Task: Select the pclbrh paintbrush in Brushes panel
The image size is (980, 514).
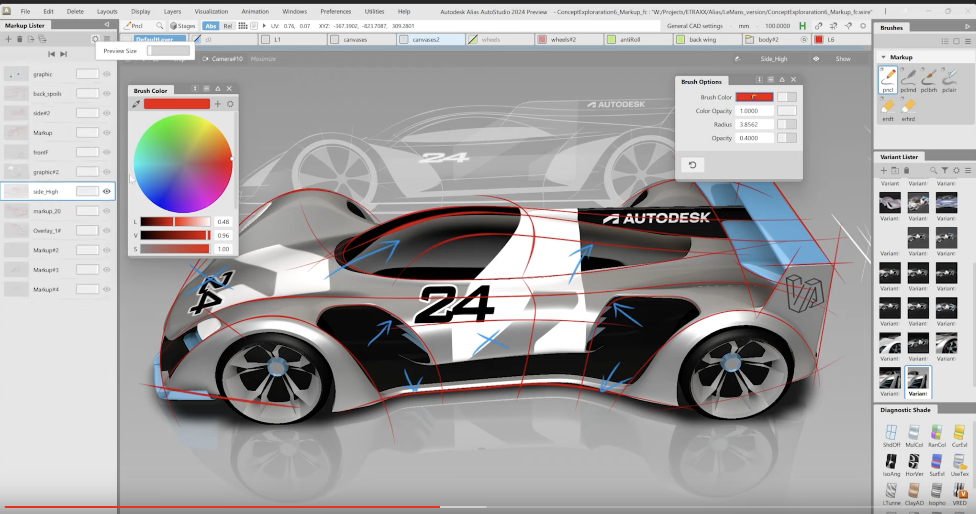Action: [928, 79]
